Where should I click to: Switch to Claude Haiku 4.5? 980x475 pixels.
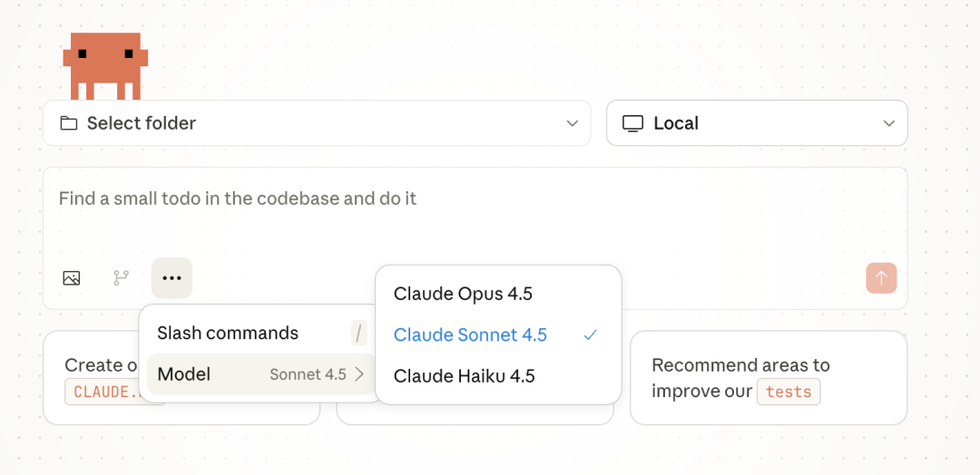[x=464, y=376]
